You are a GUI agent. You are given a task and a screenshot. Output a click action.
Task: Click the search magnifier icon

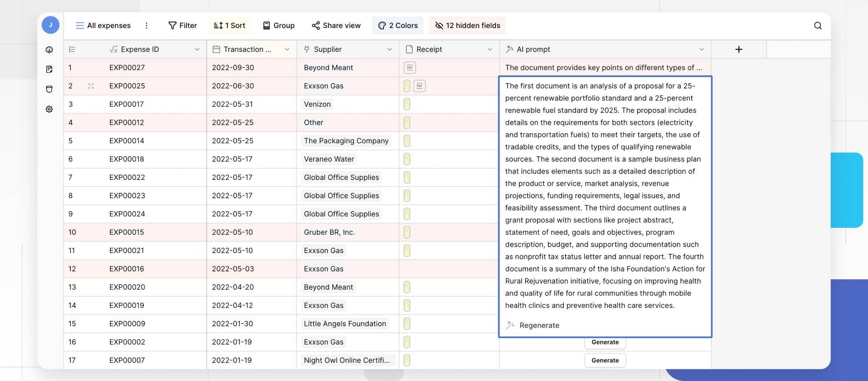point(817,26)
